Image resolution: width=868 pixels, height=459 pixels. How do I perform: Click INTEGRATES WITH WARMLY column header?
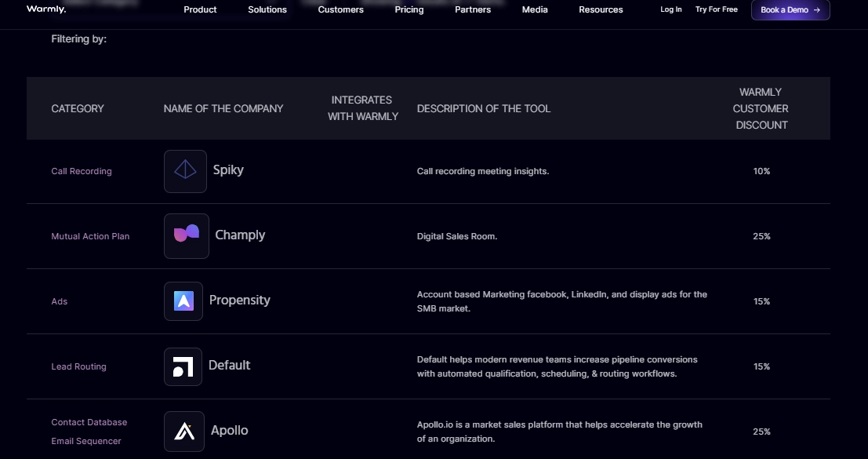pyautogui.click(x=362, y=108)
